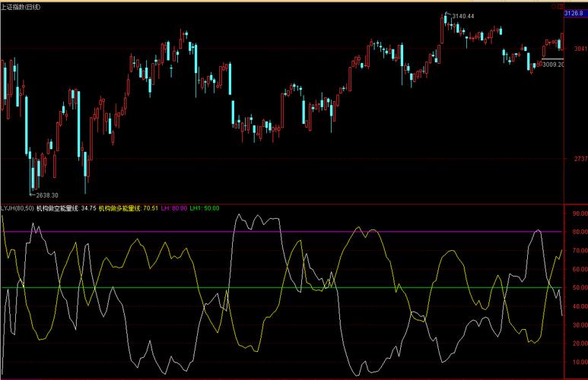Screen dimensions: 588x380
Task: Select the blue '3126.8' current price tag
Action: [576, 14]
